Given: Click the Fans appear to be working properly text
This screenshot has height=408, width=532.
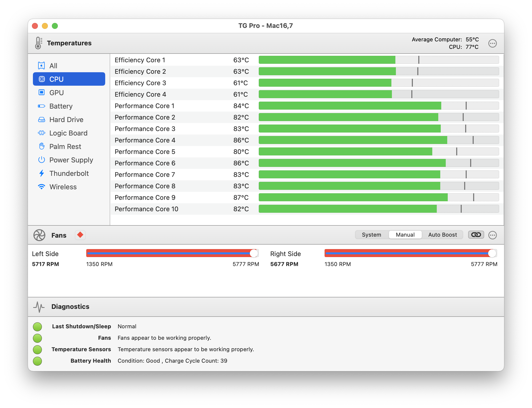Looking at the screenshot, I should (x=164, y=338).
